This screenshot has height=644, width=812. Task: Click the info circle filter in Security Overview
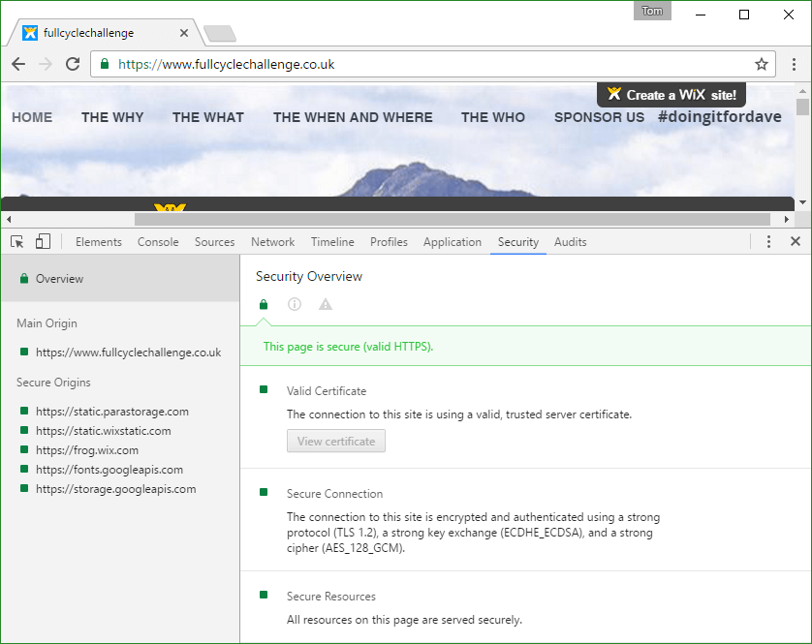[x=294, y=304]
